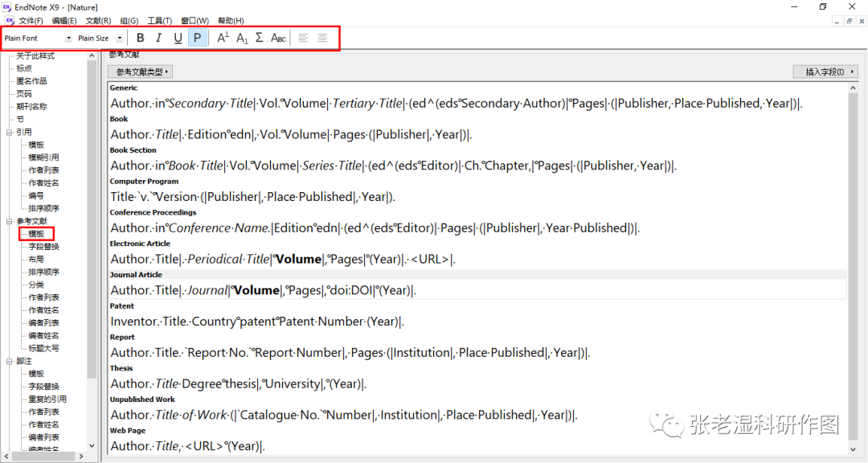The width and height of the screenshot is (868, 463).
Task: Toggle Underline formatting
Action: (178, 37)
